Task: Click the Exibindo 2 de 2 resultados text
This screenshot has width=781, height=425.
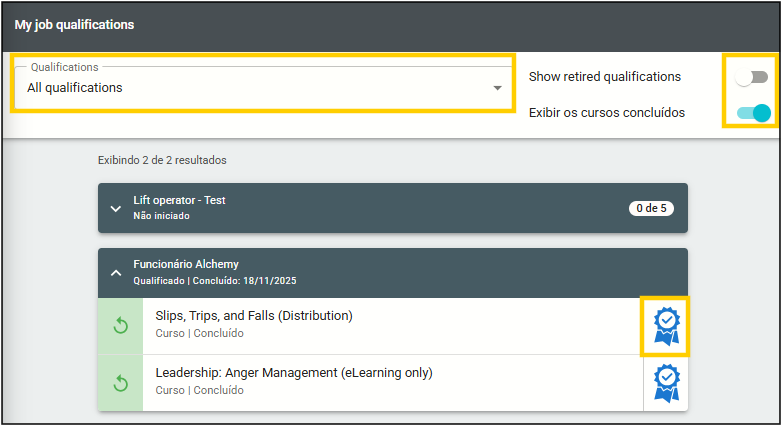Action: [x=162, y=160]
